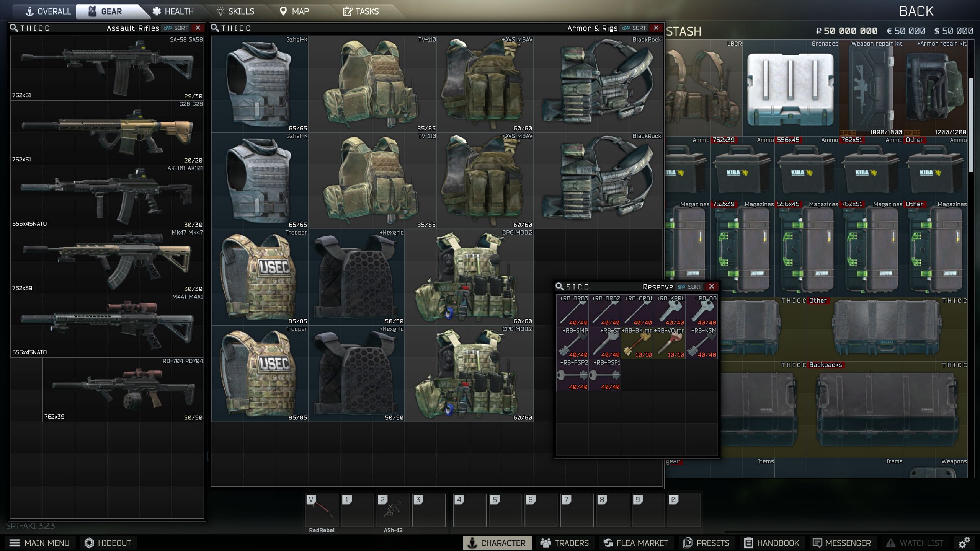Select the top TV-110 plate carrier
This screenshot has width=980, height=551.
(x=372, y=84)
